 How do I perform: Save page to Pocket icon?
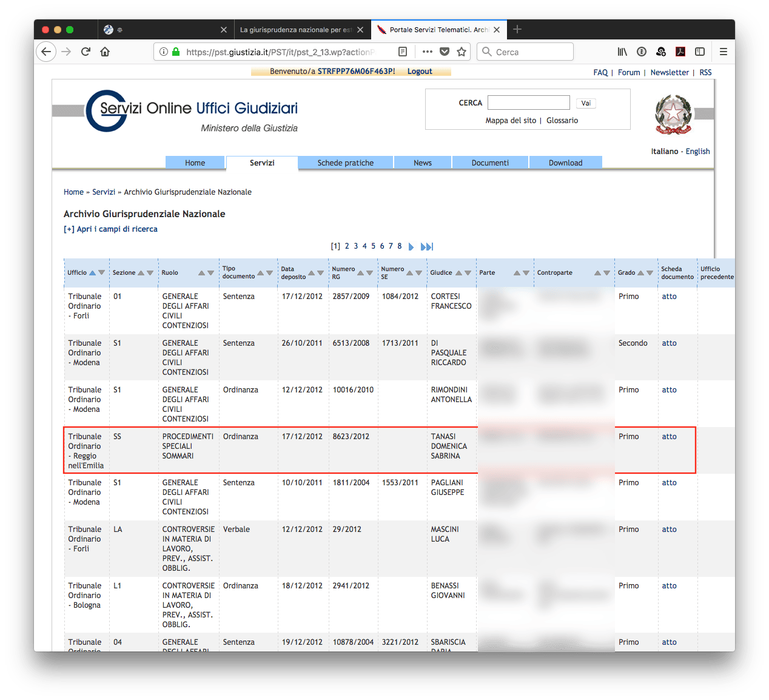[x=445, y=52]
